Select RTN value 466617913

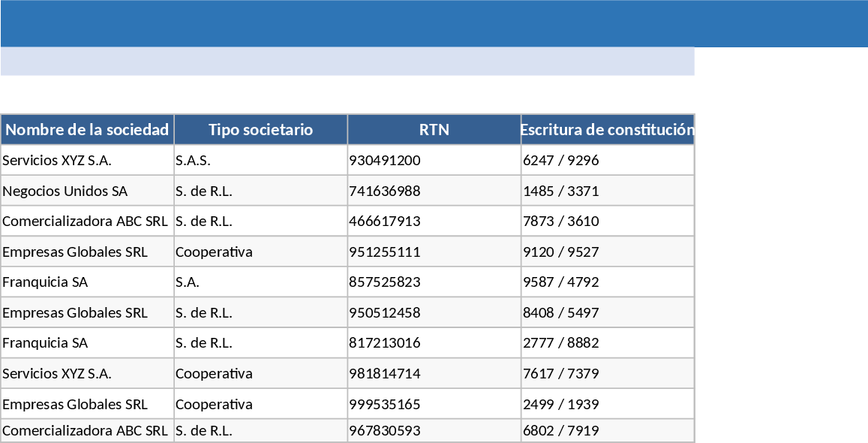click(x=434, y=221)
